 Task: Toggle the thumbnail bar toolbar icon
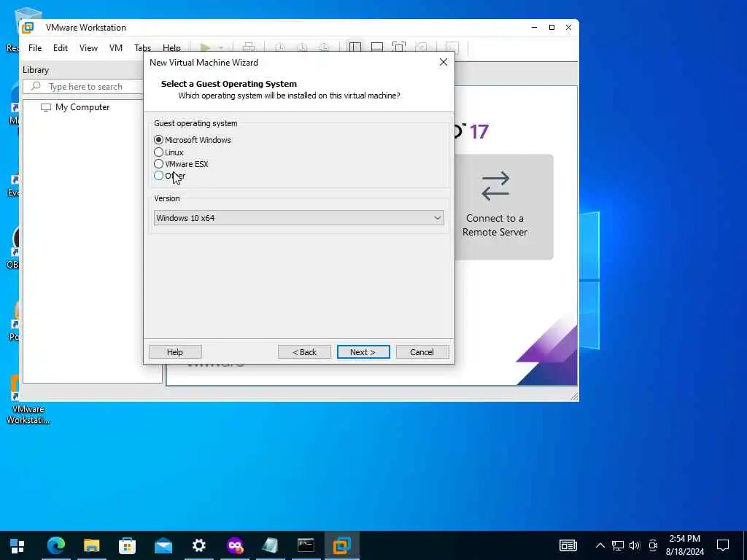click(x=377, y=47)
